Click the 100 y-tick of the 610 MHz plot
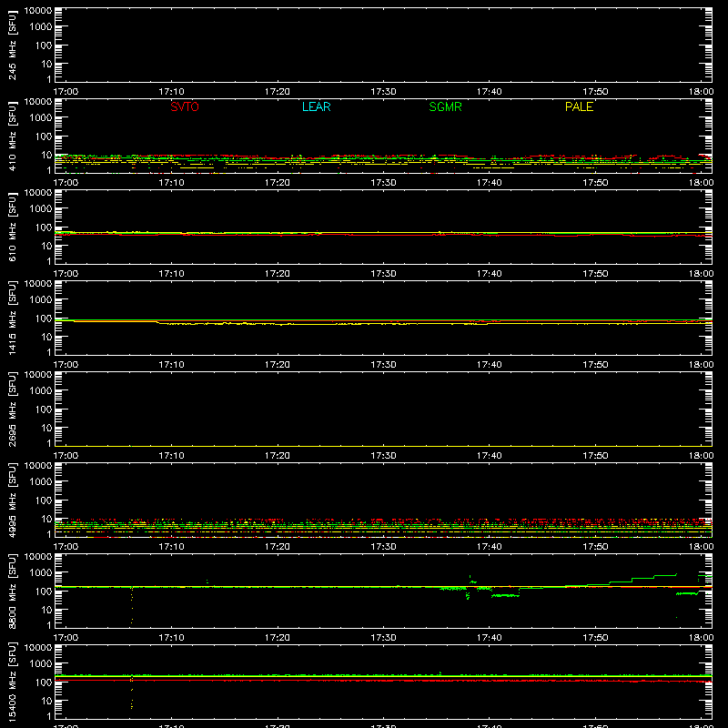728x728 pixels. [x=44, y=227]
